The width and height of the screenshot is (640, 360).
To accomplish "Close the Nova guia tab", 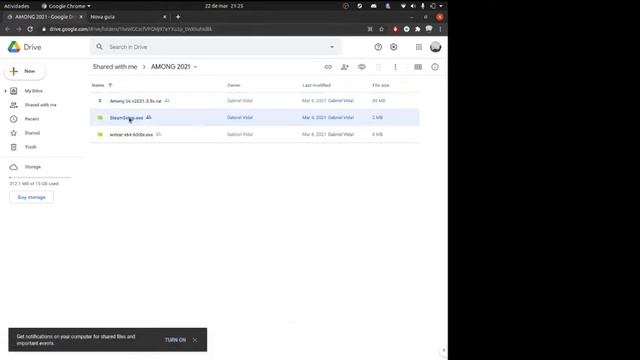I will 164,17.
